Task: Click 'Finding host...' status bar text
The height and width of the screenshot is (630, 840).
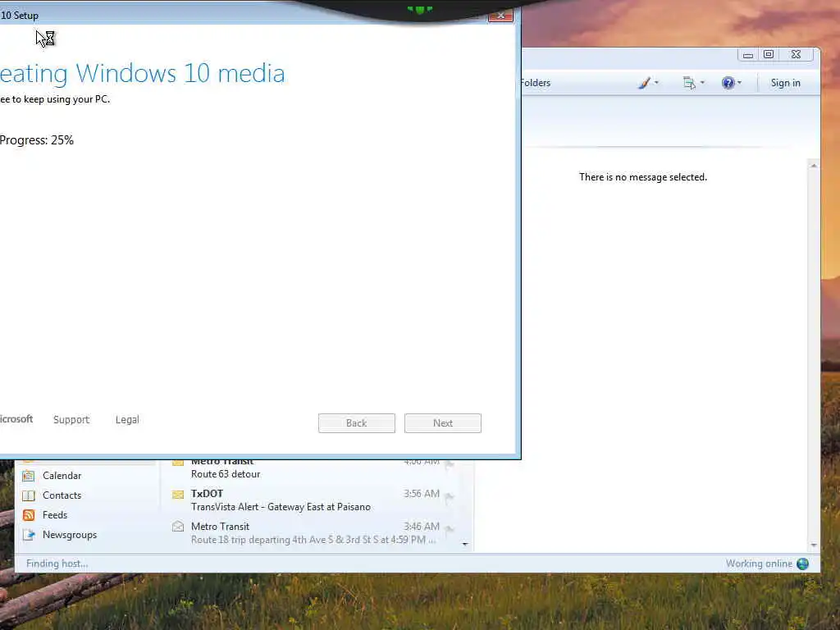Action: click(x=57, y=564)
